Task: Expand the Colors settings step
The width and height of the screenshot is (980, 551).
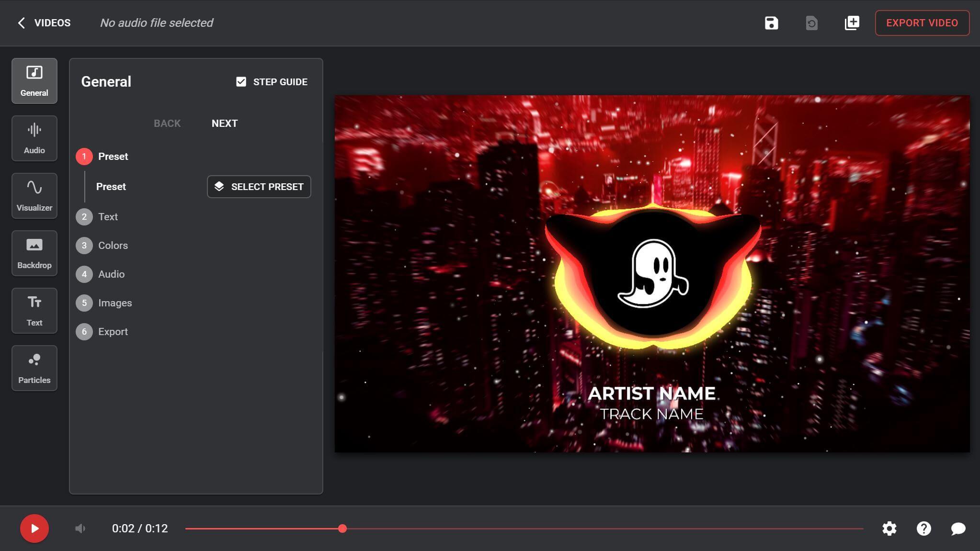Action: coord(113,245)
